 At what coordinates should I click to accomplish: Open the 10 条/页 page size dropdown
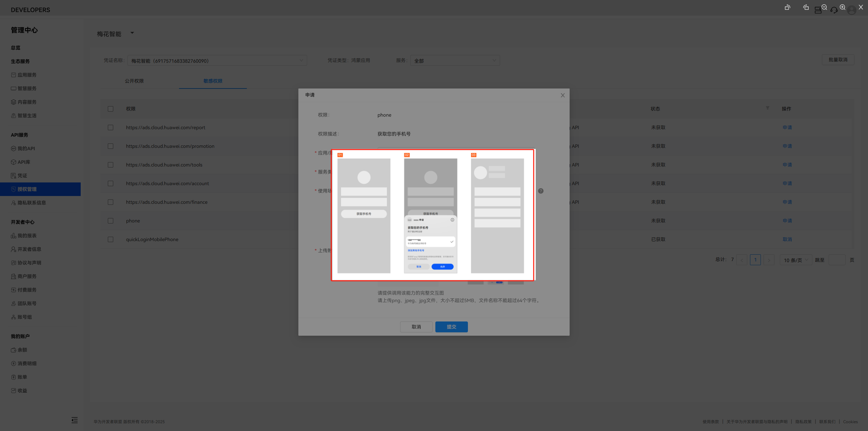pyautogui.click(x=796, y=260)
